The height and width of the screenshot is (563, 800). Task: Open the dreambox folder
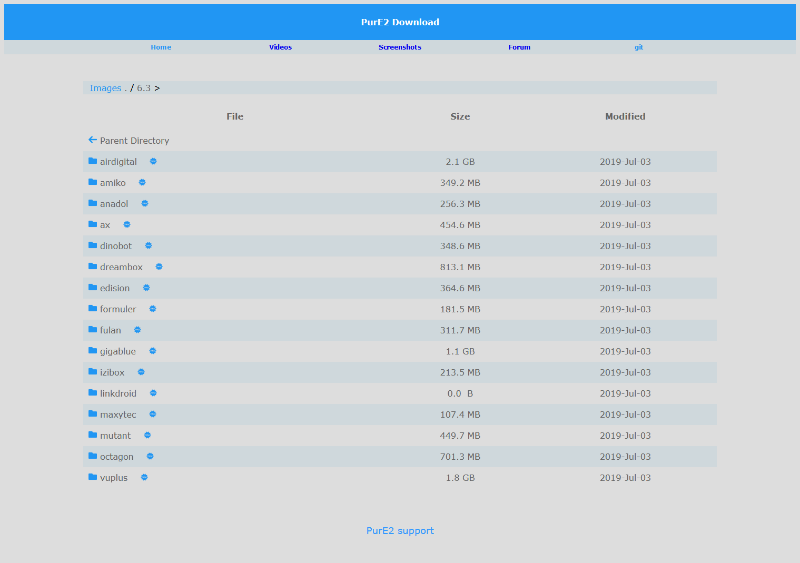121,267
